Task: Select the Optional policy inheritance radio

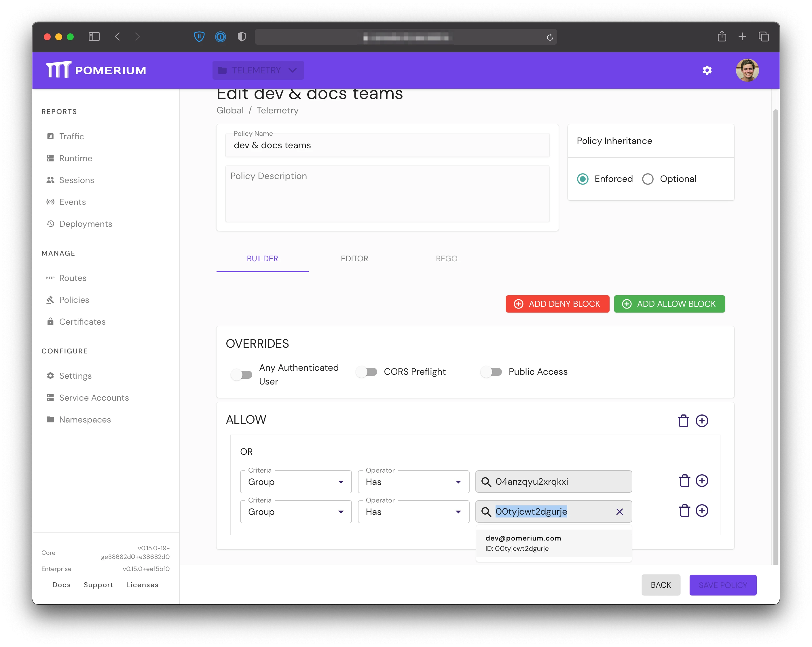Action: 648,179
